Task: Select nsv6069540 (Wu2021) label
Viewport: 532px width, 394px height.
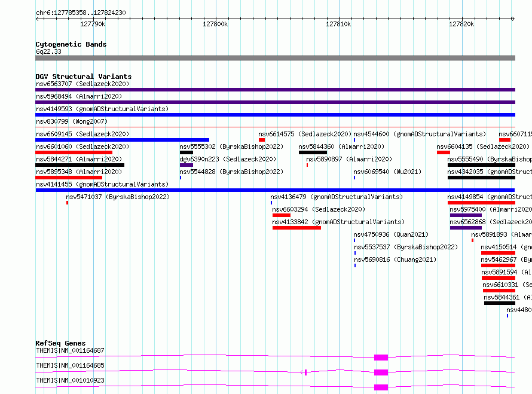Action: (387, 172)
